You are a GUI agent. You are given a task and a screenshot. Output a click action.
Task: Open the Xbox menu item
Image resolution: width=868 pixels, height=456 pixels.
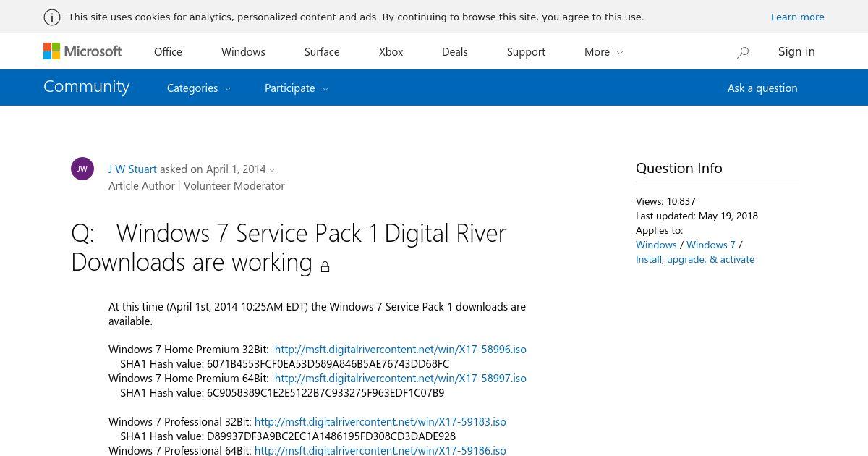coord(391,51)
